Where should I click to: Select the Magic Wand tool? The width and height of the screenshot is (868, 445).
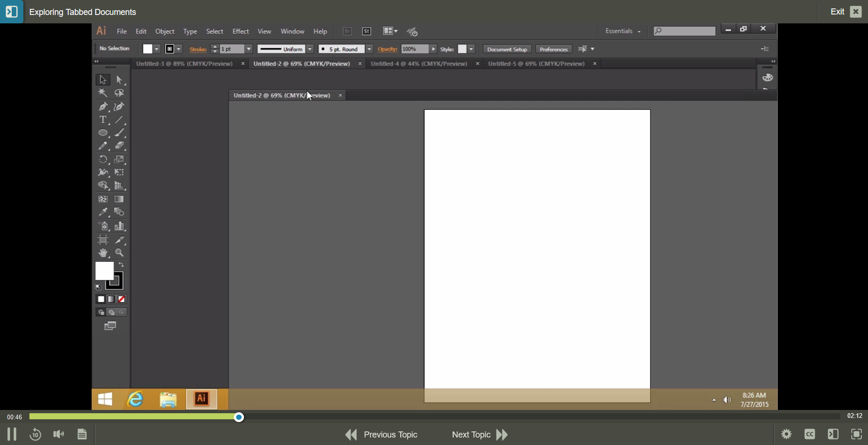click(x=103, y=93)
